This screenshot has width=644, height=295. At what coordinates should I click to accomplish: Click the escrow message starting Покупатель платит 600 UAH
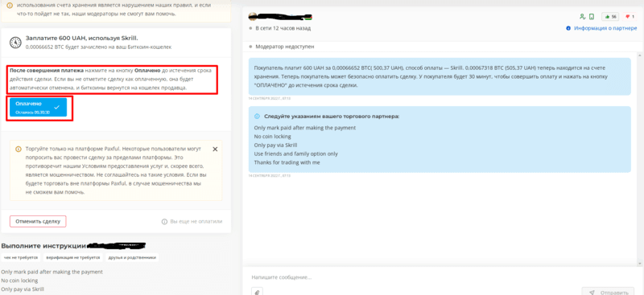pos(440,76)
